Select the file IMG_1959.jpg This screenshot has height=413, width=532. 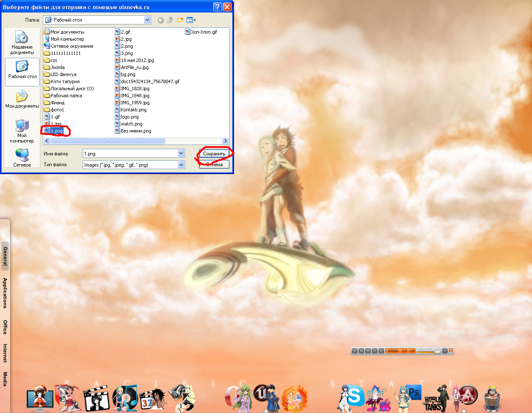[x=132, y=103]
